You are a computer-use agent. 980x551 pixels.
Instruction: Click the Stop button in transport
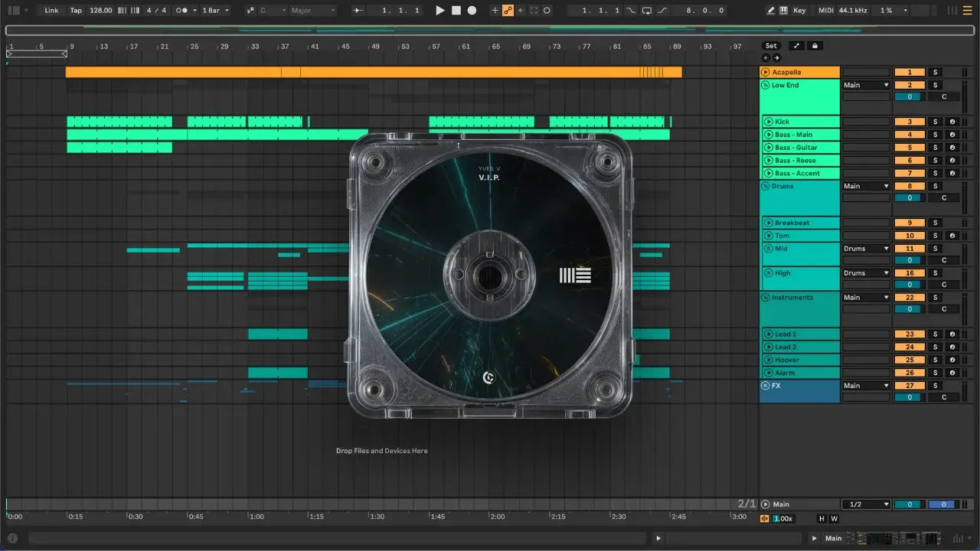(456, 11)
